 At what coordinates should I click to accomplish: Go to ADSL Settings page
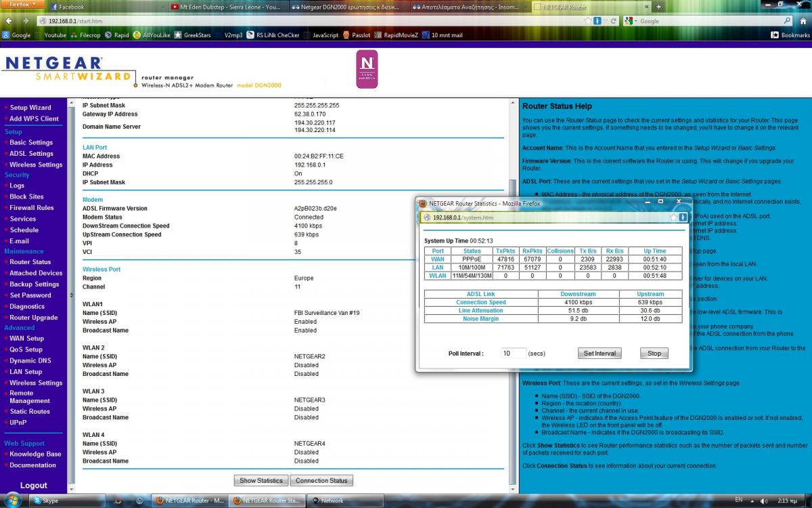[x=31, y=154]
